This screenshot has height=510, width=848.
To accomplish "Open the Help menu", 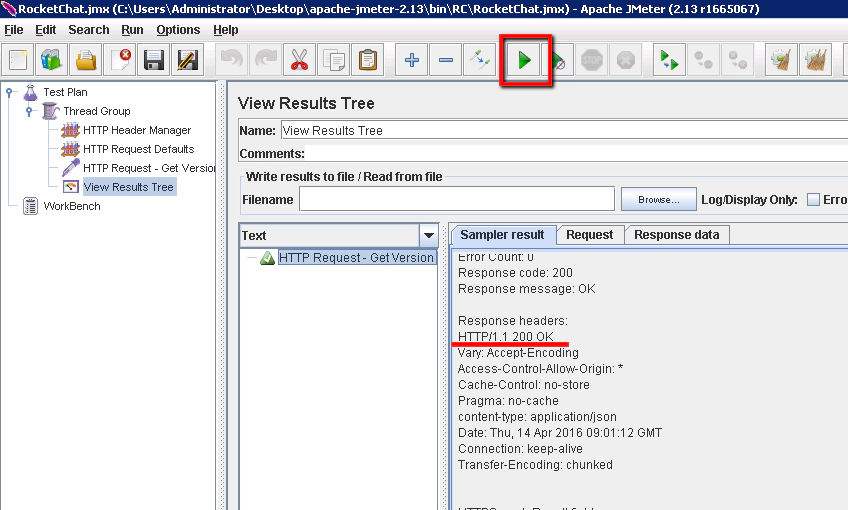I will [226, 30].
